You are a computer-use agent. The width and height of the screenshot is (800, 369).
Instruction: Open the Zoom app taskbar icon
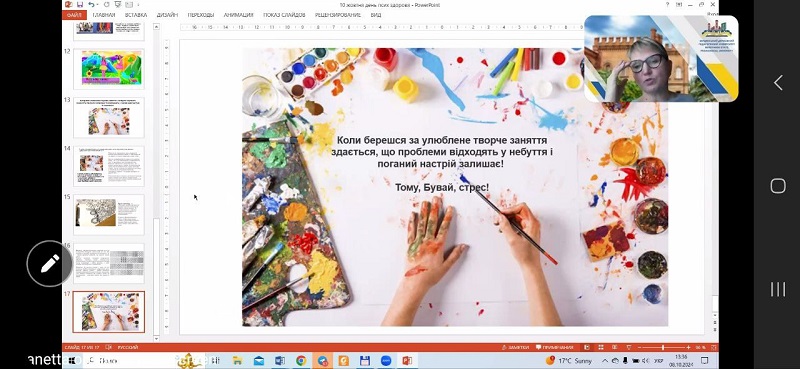386,361
